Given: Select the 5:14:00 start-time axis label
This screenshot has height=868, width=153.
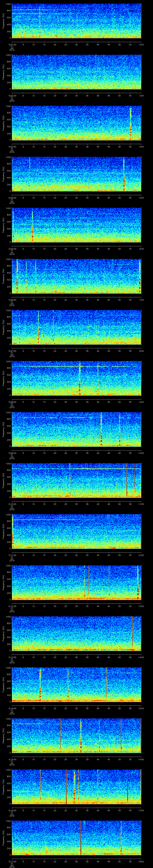Looking at the screenshot, I should coord(12,708).
